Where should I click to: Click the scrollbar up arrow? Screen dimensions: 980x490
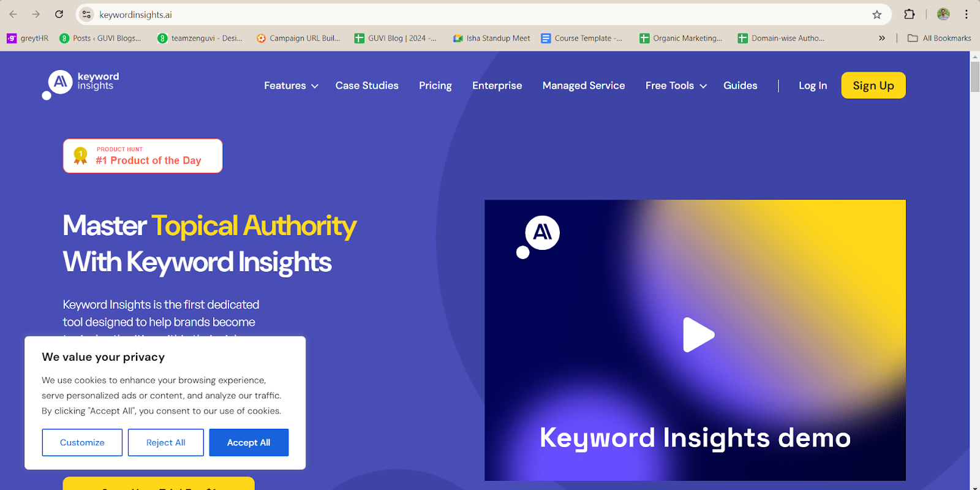(974, 56)
